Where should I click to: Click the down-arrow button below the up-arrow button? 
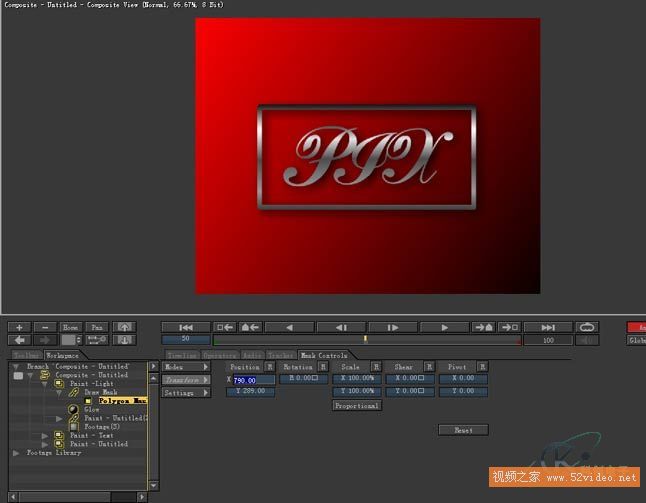[124, 340]
